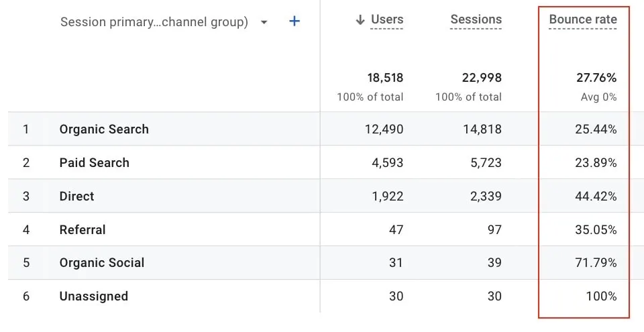Image resolution: width=644 pixels, height=332 pixels.
Task: Click Referral bounce rate 35.05%
Action: (x=596, y=229)
